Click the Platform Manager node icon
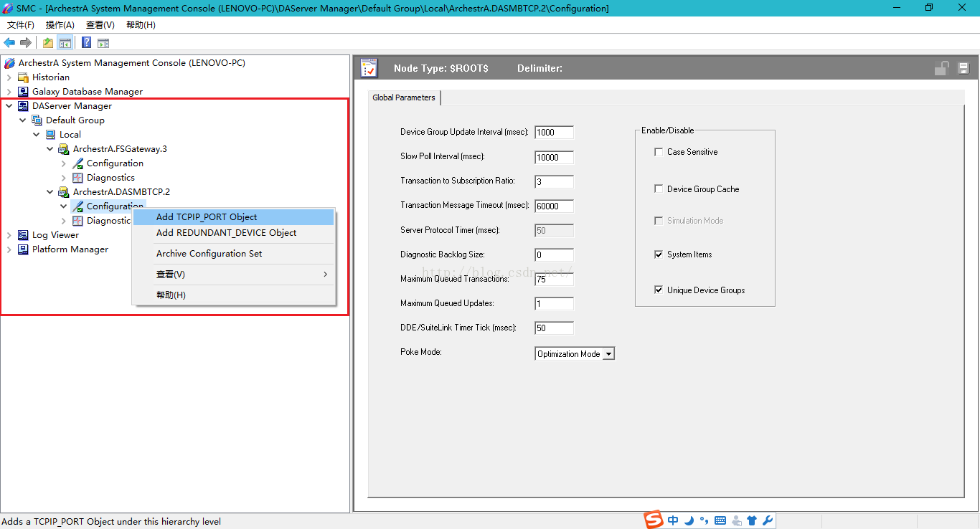Image resolution: width=980 pixels, height=529 pixels. (24, 249)
